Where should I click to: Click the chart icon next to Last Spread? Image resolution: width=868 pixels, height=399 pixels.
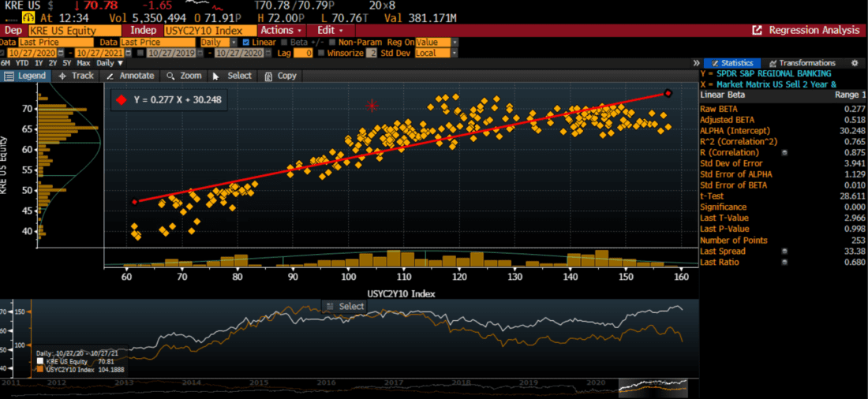pos(784,252)
